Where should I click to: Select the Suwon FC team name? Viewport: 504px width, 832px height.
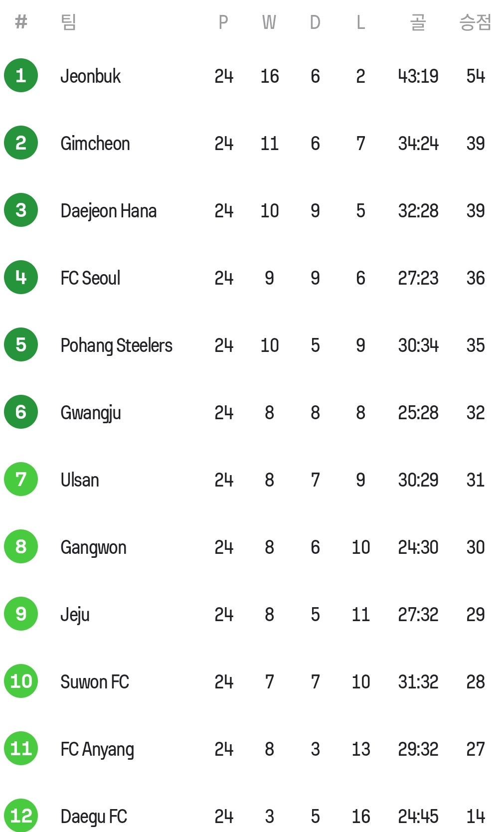point(95,682)
